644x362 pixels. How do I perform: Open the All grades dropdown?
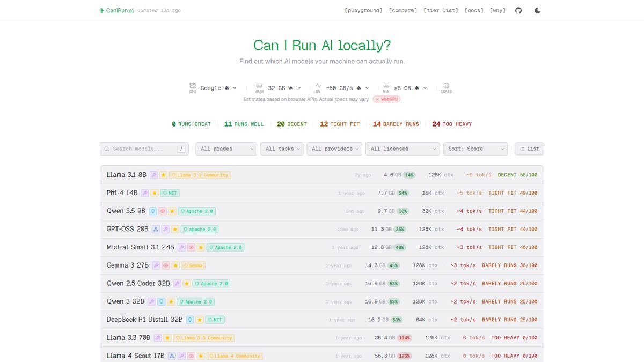pyautogui.click(x=226, y=149)
